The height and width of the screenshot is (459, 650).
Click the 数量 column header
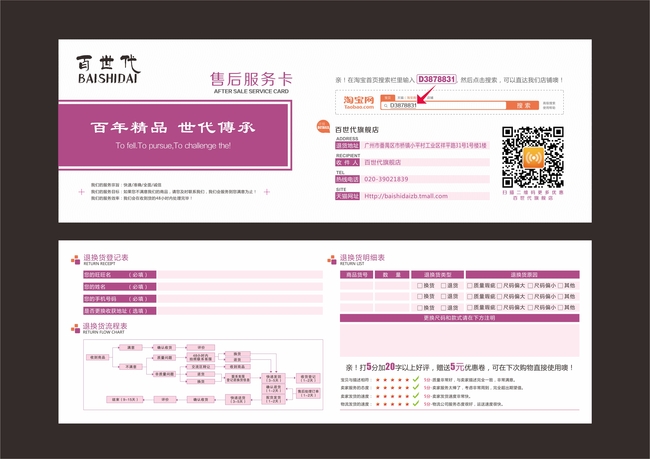[392, 274]
